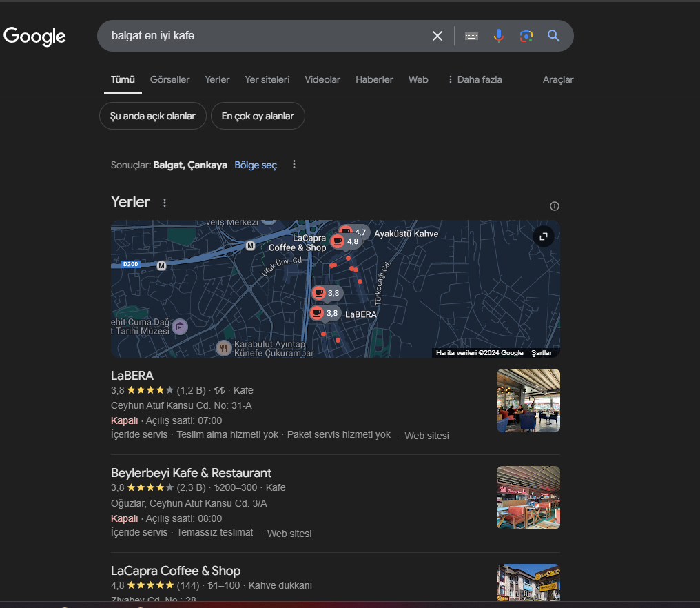The width and height of the screenshot is (700, 608).
Task: Submit search with the magnifying glass icon
Action: pyautogui.click(x=553, y=36)
